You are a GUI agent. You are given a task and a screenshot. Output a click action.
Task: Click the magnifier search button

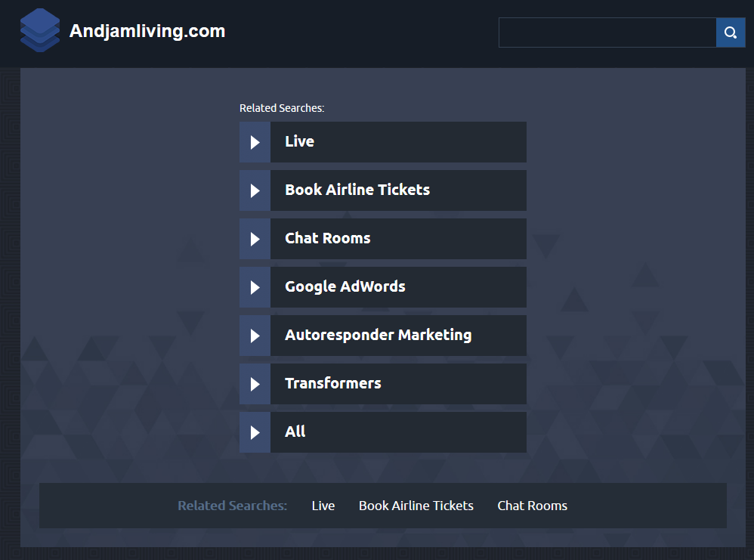pyautogui.click(x=731, y=32)
